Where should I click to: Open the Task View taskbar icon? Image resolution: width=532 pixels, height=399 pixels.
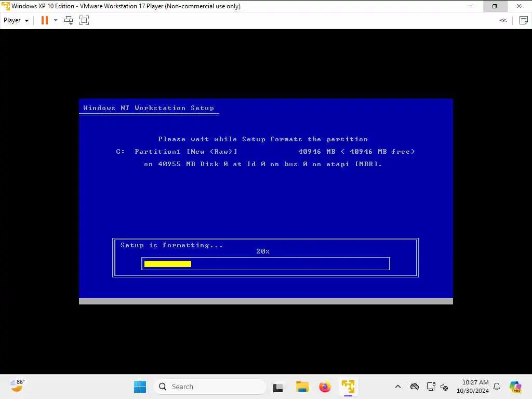tap(278, 387)
